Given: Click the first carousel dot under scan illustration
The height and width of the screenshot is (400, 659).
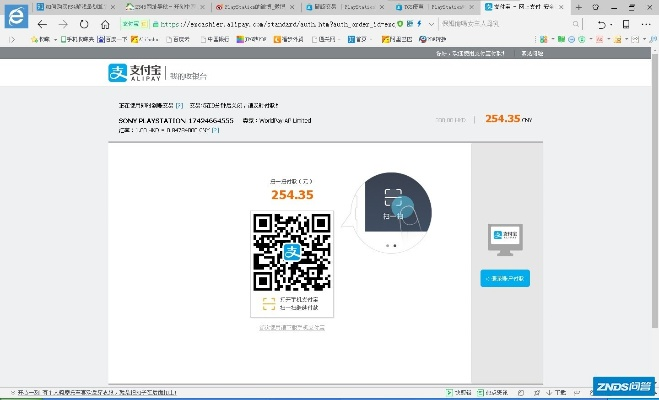Looking at the screenshot, I should [x=385, y=245].
